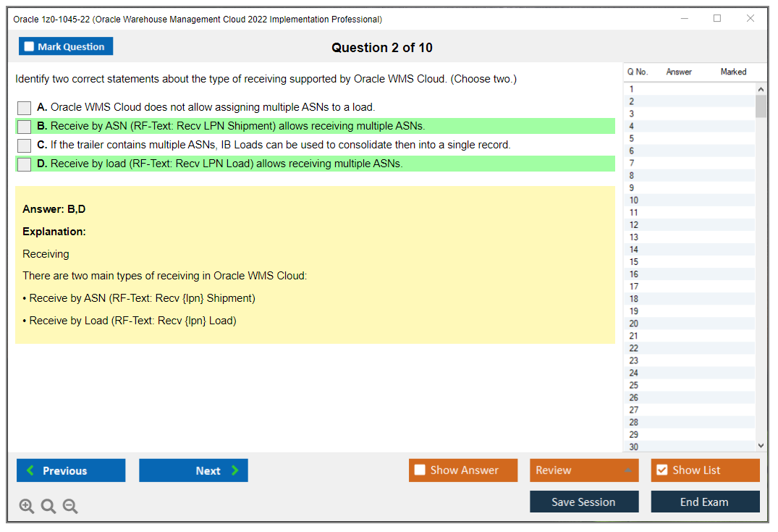
Task: Check answer option D's checkbox
Action: [24, 164]
